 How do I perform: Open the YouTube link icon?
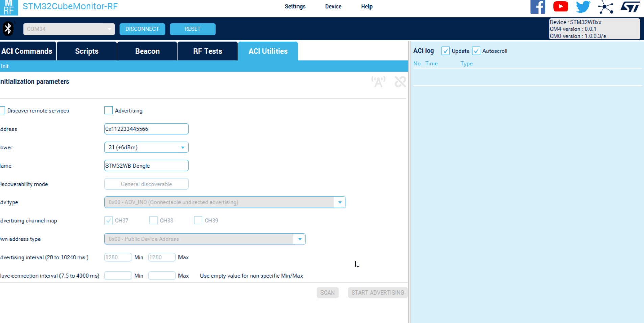[560, 6]
